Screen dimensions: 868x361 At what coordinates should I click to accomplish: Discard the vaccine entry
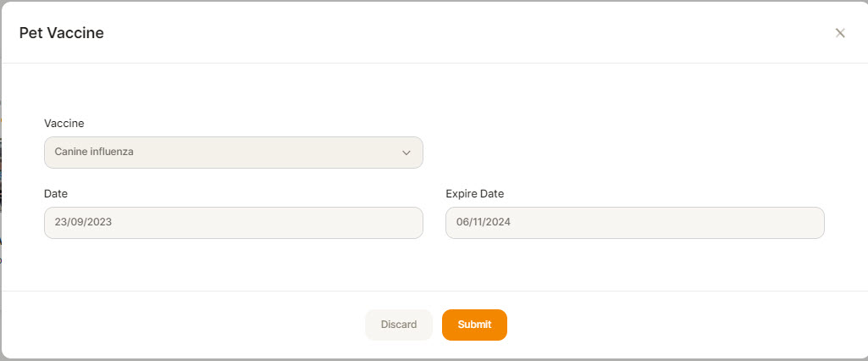pyautogui.click(x=399, y=325)
